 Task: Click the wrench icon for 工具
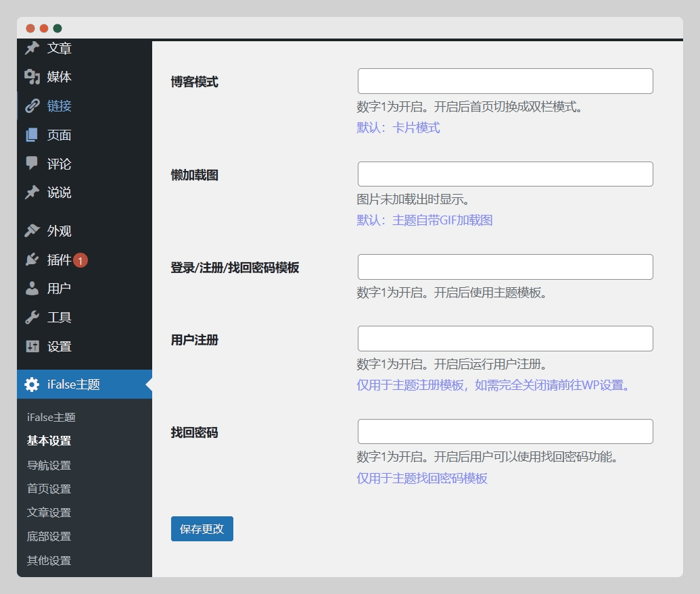(32, 318)
